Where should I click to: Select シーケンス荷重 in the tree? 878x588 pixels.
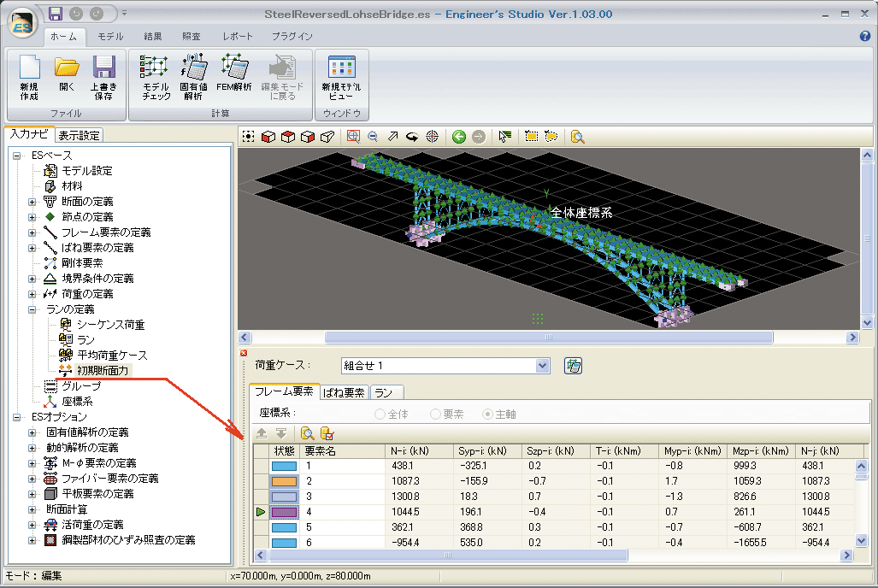[x=111, y=325]
